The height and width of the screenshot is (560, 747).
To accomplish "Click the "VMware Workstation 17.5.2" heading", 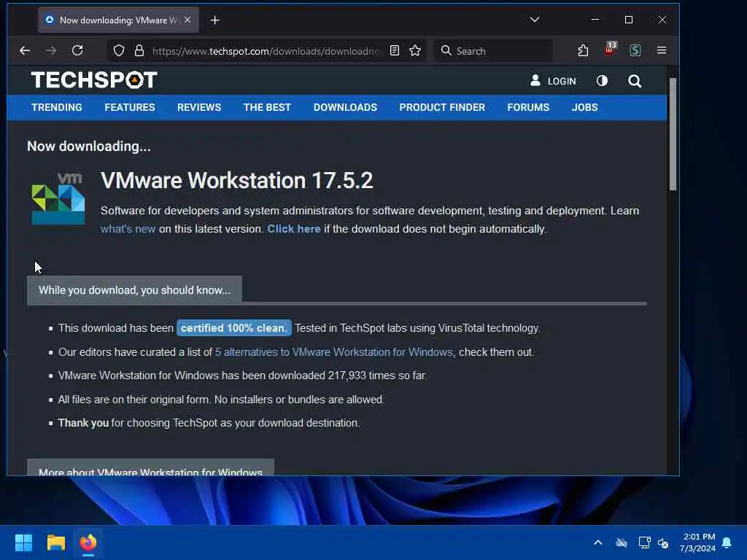I will 237,181.
